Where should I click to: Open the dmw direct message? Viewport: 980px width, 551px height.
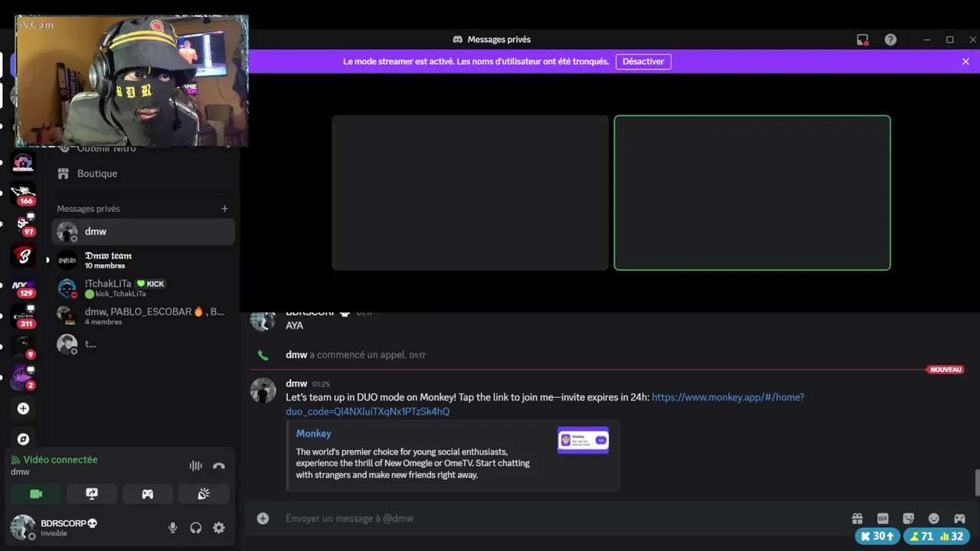(143, 231)
